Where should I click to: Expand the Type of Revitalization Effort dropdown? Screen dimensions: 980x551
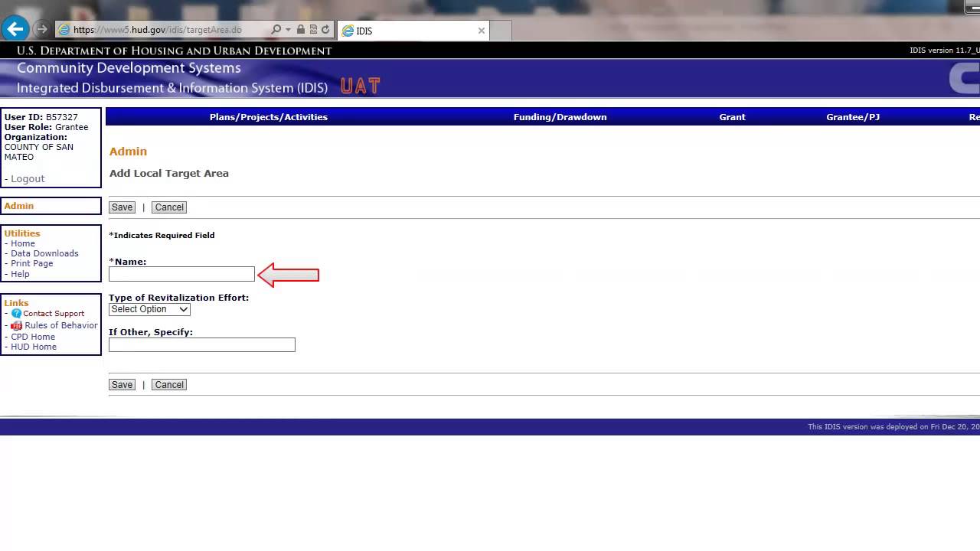[x=149, y=309]
